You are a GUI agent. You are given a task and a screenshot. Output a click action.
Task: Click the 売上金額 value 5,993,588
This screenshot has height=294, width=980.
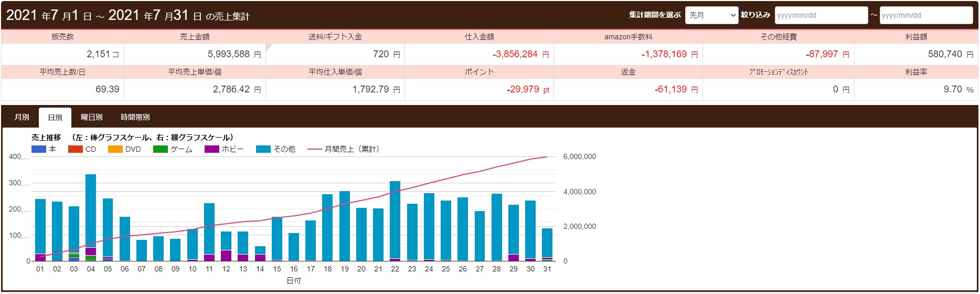pos(229,54)
